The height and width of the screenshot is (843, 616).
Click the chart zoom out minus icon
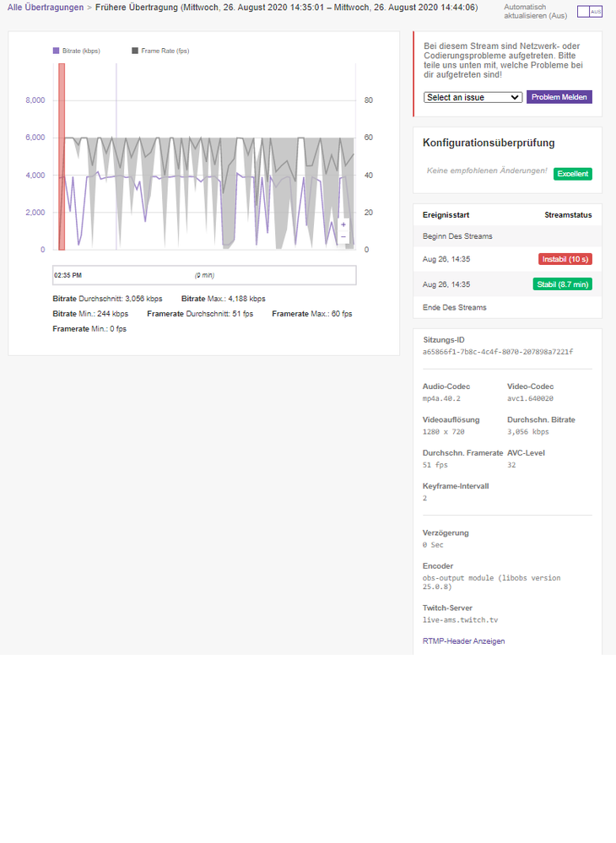[x=343, y=237]
